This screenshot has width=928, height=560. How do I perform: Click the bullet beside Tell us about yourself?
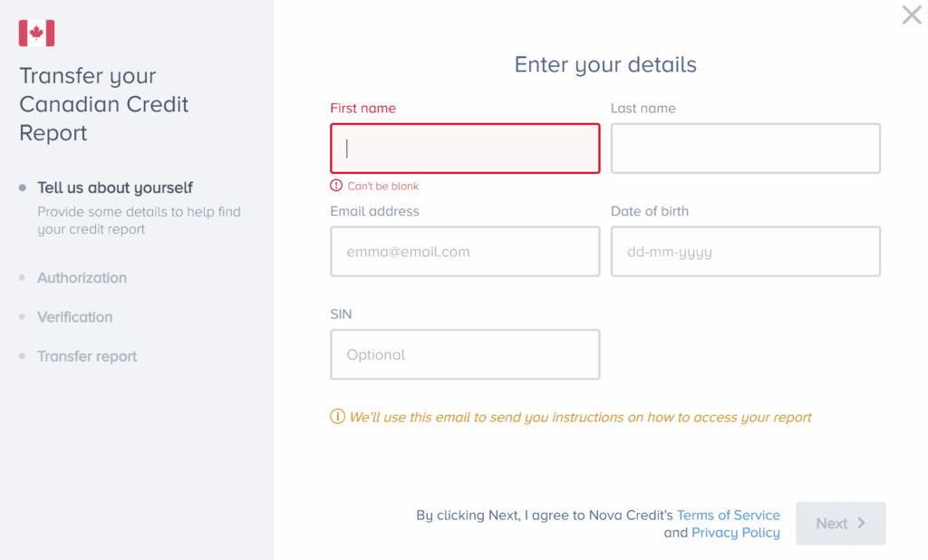pos(23,187)
